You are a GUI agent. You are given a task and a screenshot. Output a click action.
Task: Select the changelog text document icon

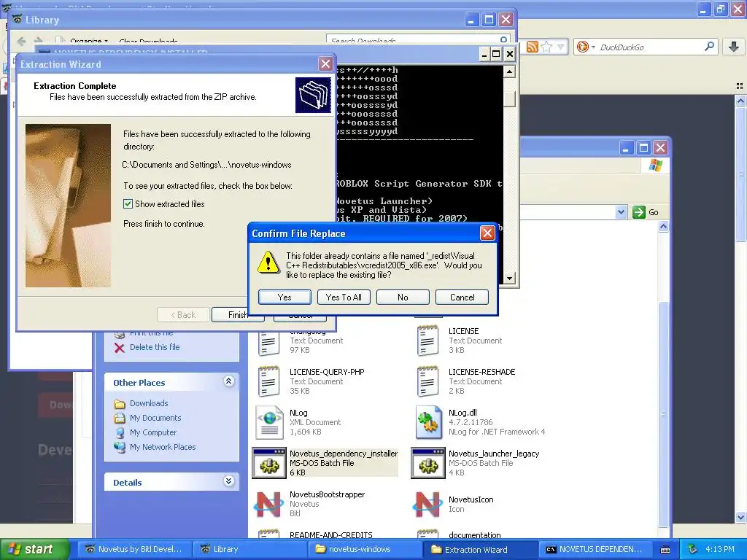pos(269,343)
